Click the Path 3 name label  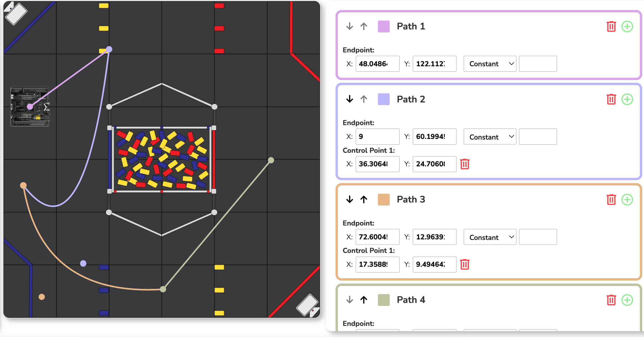click(411, 200)
